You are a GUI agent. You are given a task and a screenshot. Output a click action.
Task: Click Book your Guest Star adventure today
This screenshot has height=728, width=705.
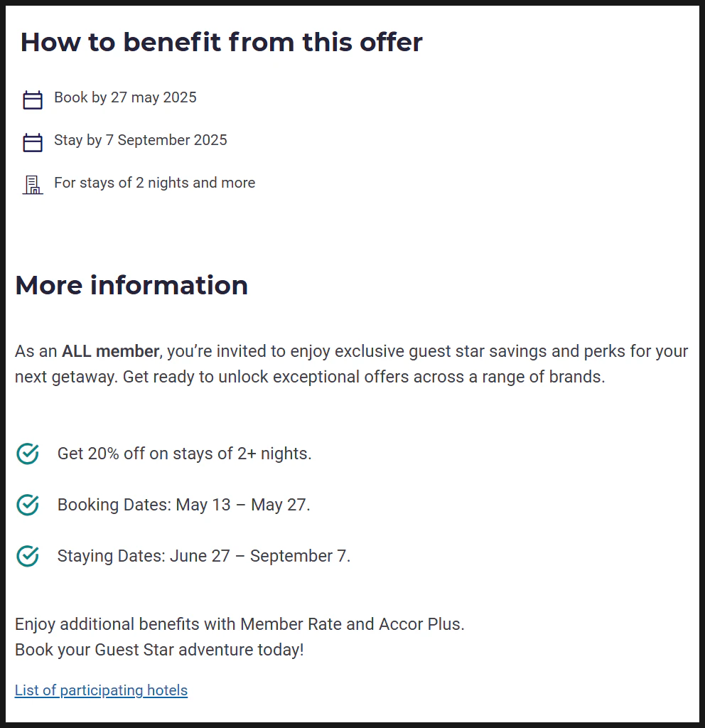click(159, 650)
